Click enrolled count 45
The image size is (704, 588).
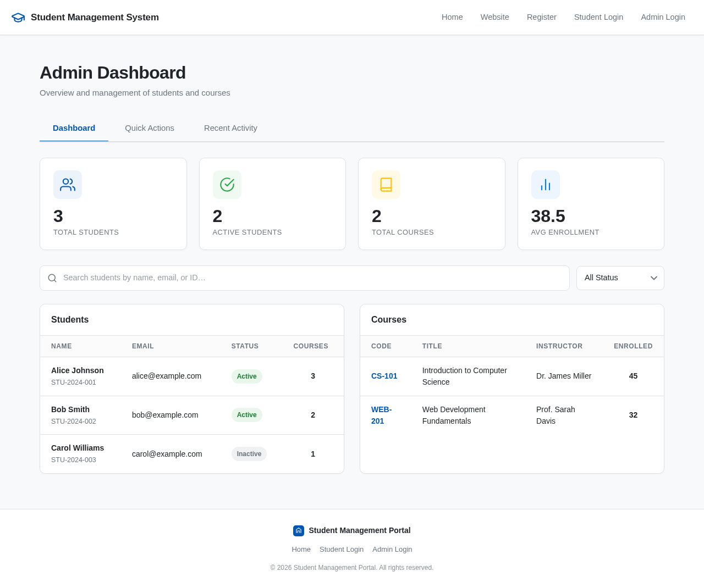[x=633, y=376]
